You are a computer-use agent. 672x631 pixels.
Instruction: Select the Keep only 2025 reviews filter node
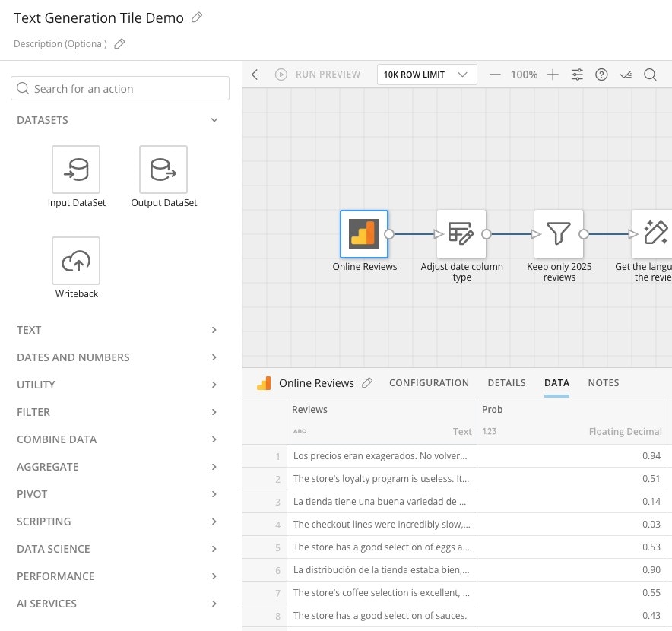pyautogui.click(x=559, y=234)
